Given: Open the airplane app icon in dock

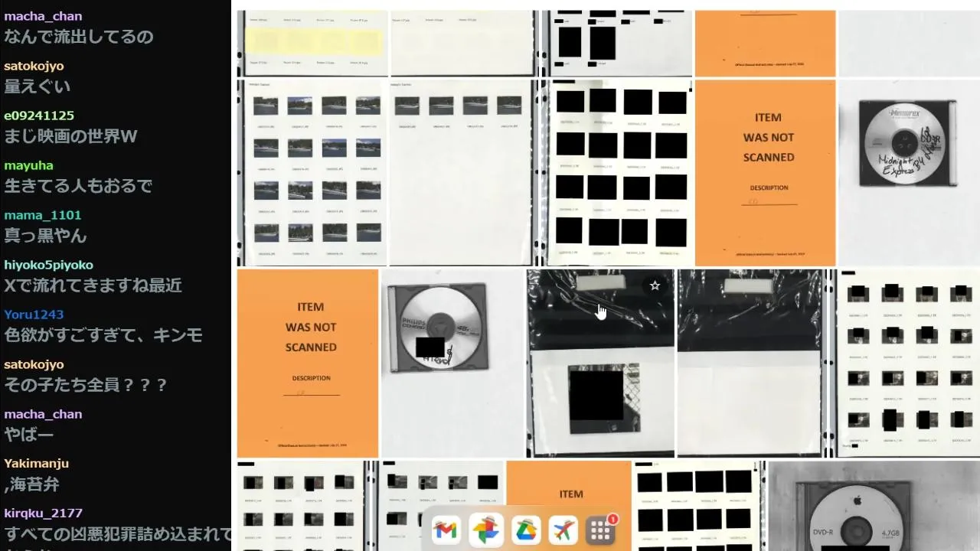Looking at the screenshot, I should (x=563, y=530).
